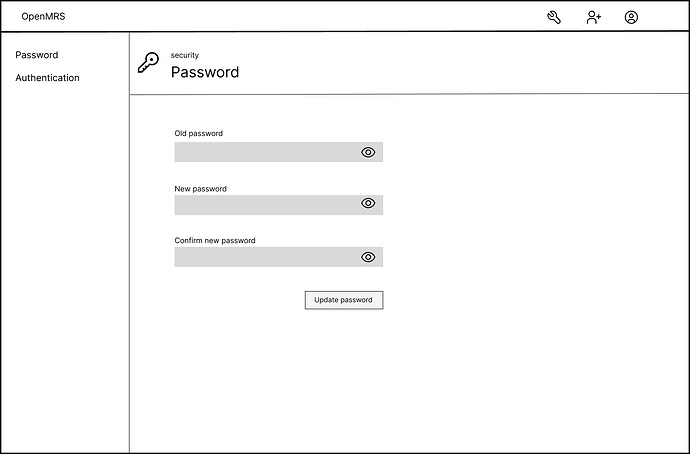Reveal the Confirm new password text

(x=368, y=257)
